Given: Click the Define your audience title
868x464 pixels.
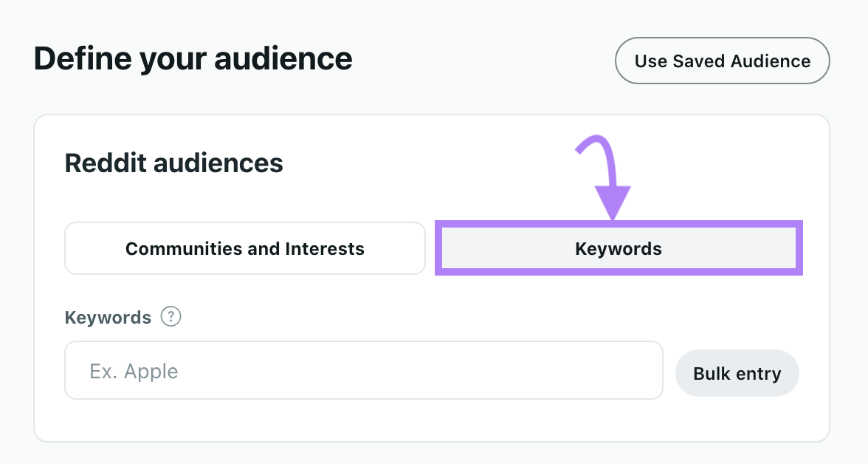Looking at the screenshot, I should point(193,58).
